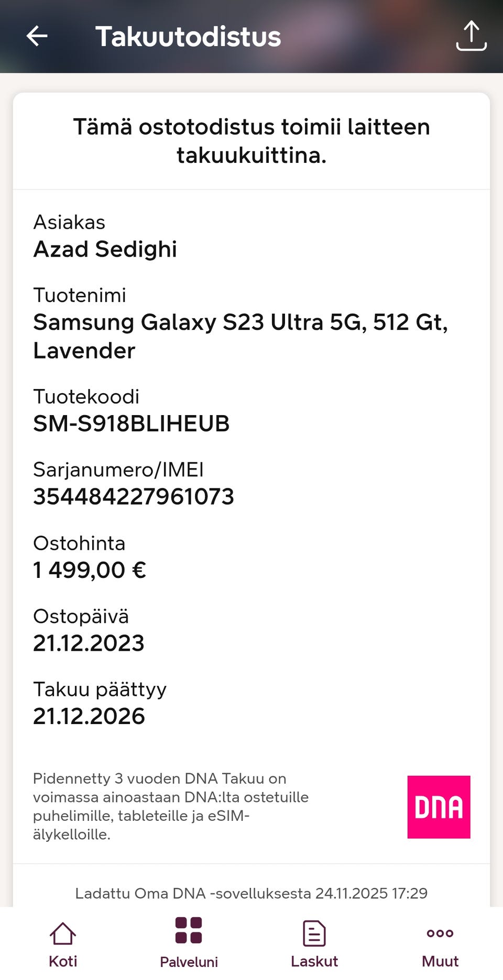Tap the customer name Azad Sedighi

click(x=105, y=249)
